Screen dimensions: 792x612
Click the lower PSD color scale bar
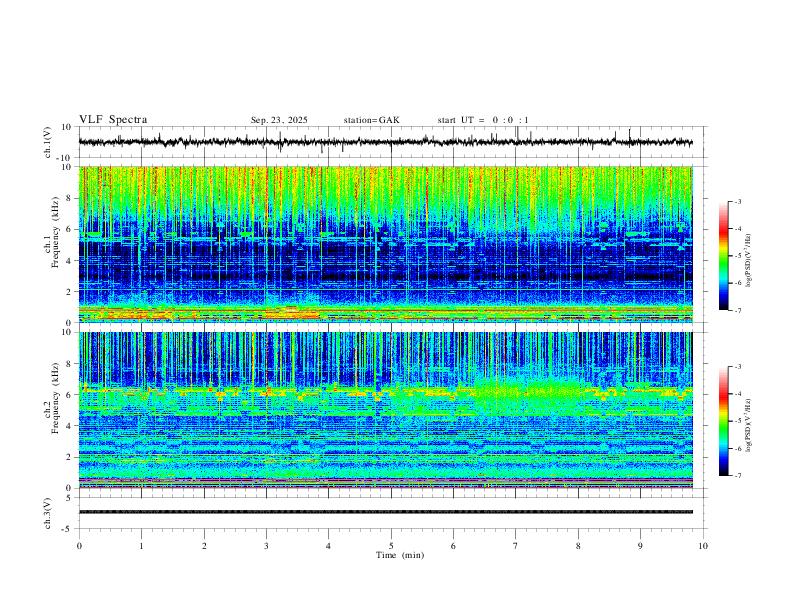pyautogui.click(x=724, y=421)
